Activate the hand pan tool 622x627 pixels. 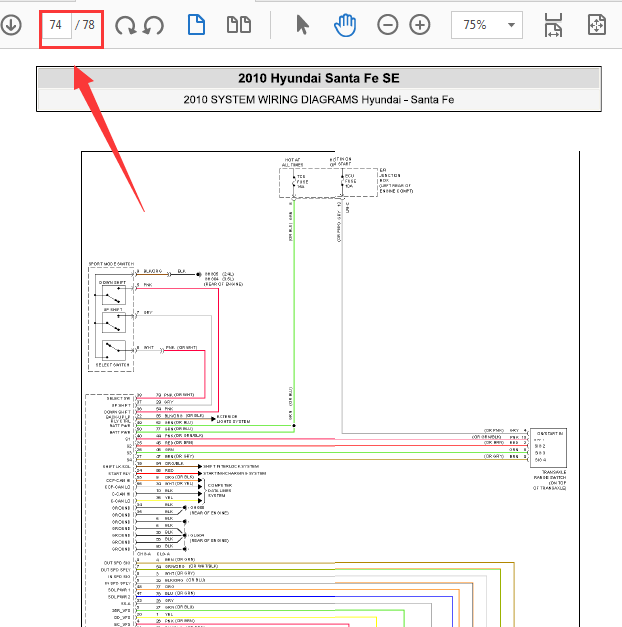[x=345, y=25]
